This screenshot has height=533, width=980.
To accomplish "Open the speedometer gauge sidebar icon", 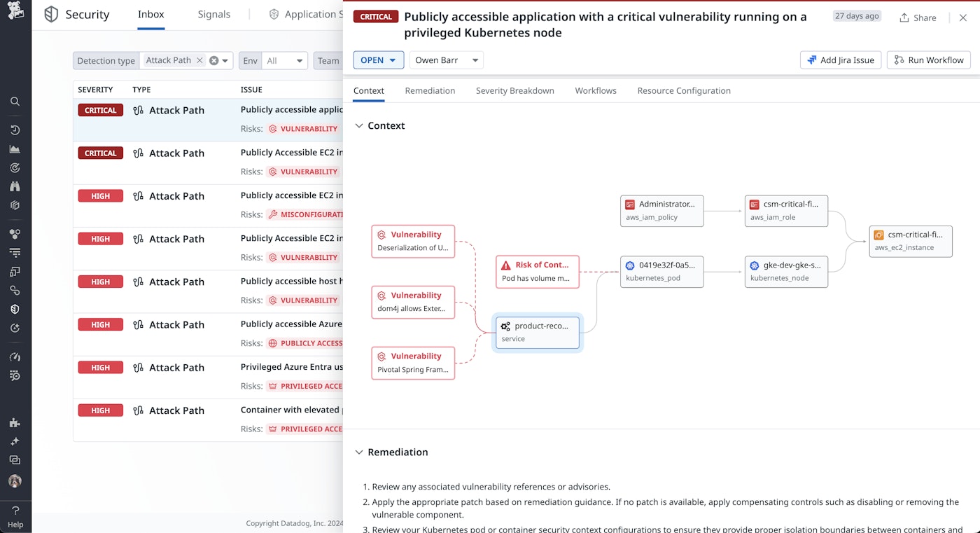I will 15,357.
